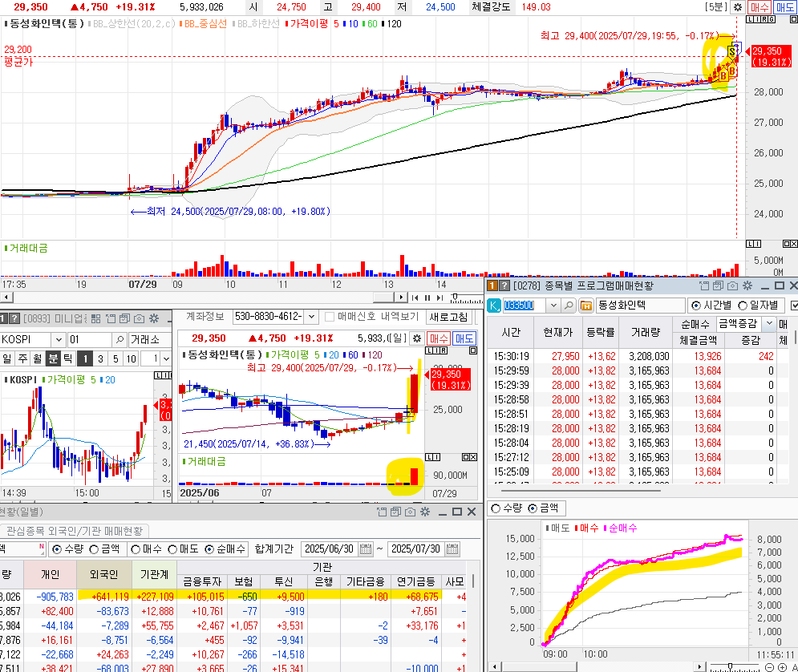798x672 pixels.
Task: Select the 순매수 radio button in investor window
Action: 209,549
